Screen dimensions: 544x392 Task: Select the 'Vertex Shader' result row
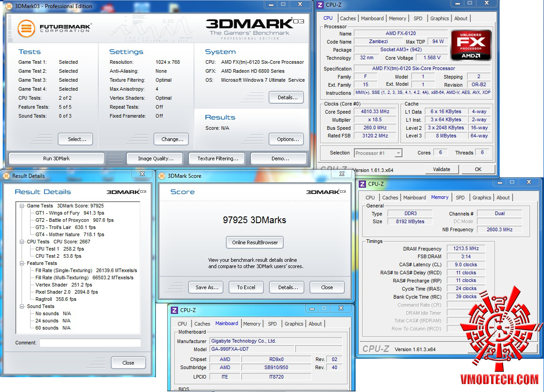coord(63,285)
